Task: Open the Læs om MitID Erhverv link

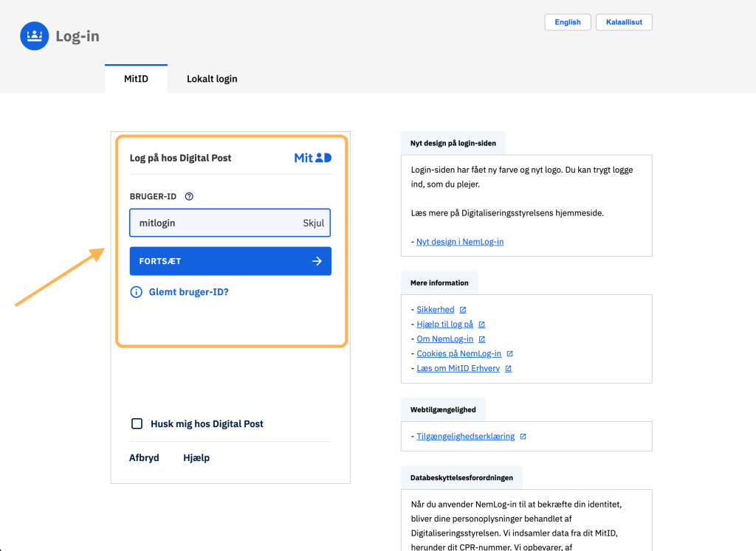Action: (x=458, y=369)
